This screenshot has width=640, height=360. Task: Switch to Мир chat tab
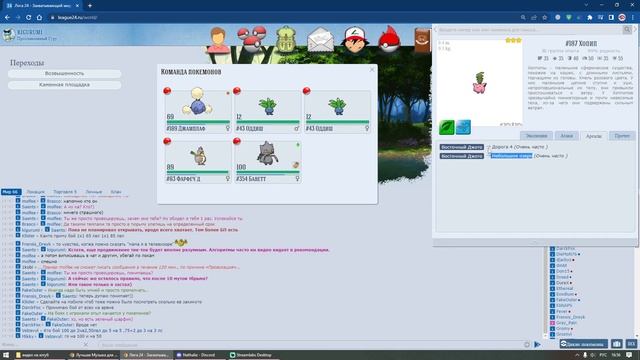[x=10, y=192]
